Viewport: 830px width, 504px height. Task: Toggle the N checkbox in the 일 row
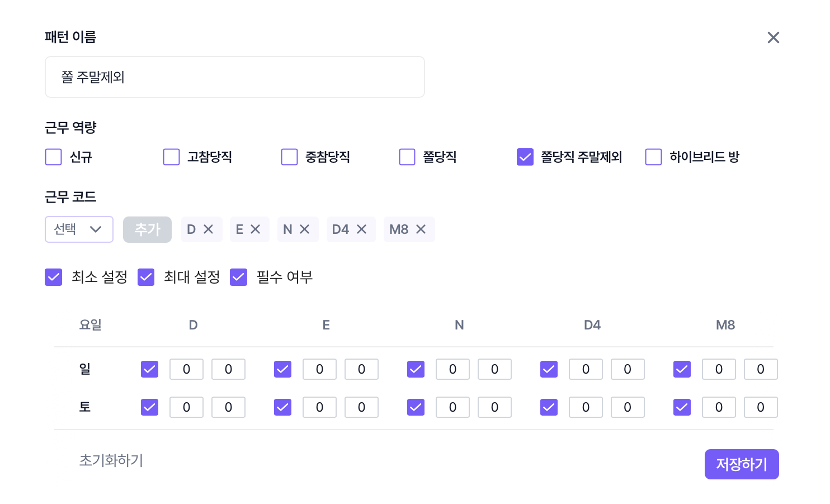(x=416, y=369)
